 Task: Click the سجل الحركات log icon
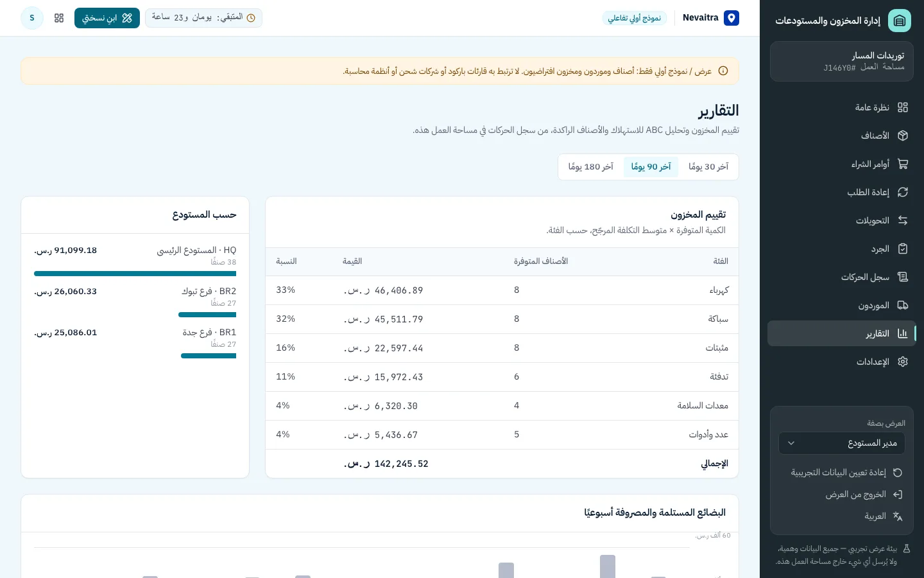[903, 277]
